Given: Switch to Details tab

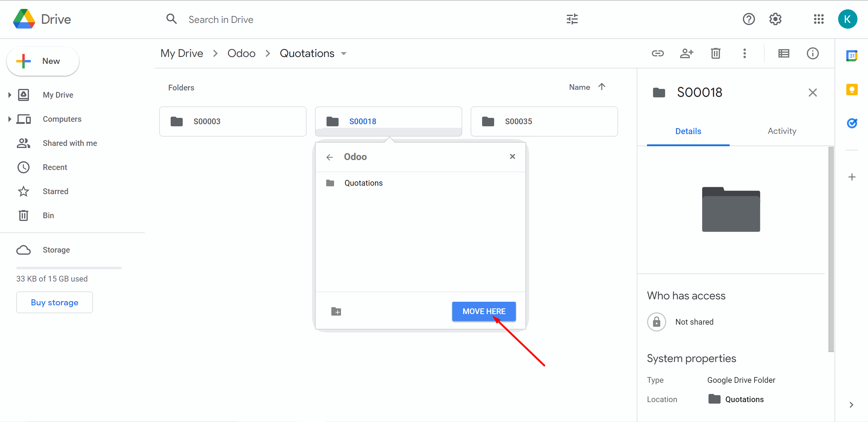Looking at the screenshot, I should click(688, 131).
